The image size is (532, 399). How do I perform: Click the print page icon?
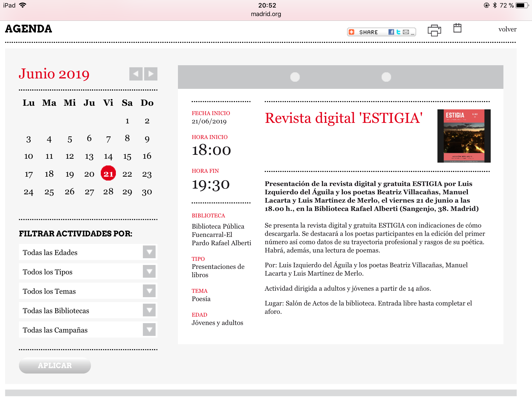434,30
